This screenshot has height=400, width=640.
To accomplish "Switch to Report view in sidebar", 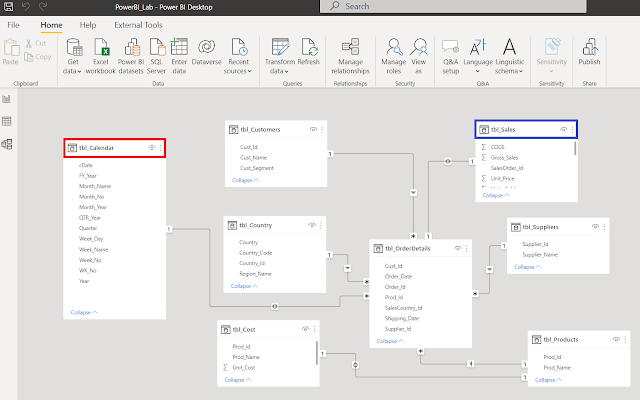I will (7, 99).
